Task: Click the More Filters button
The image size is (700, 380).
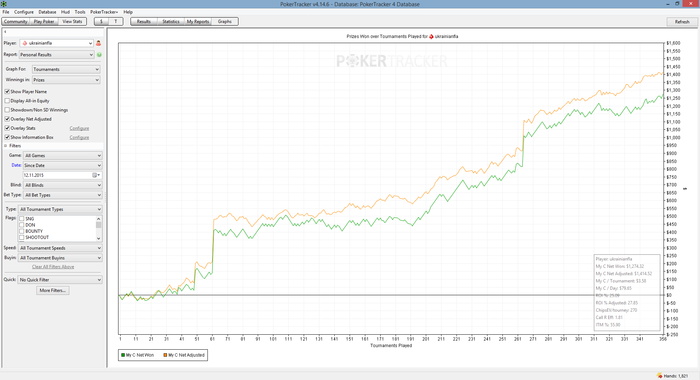Action: (53, 290)
